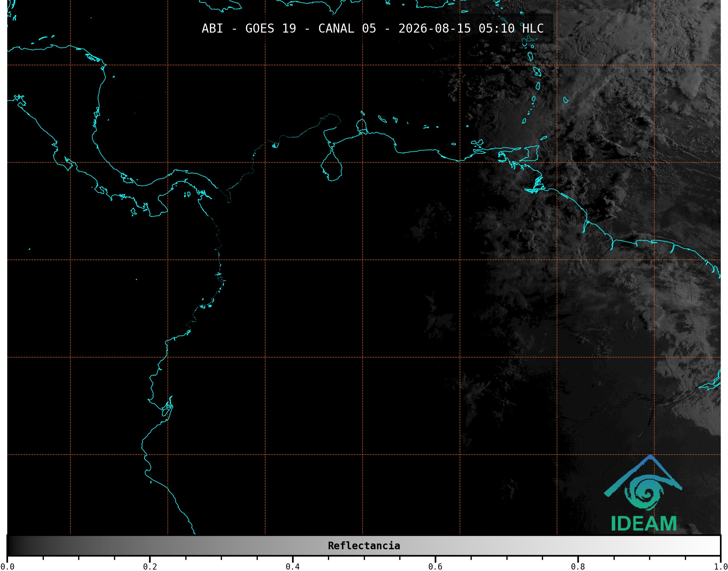This screenshot has width=728, height=571.
Task: Click the 'Reflectancia' colorbar label
Action: pyautogui.click(x=364, y=546)
